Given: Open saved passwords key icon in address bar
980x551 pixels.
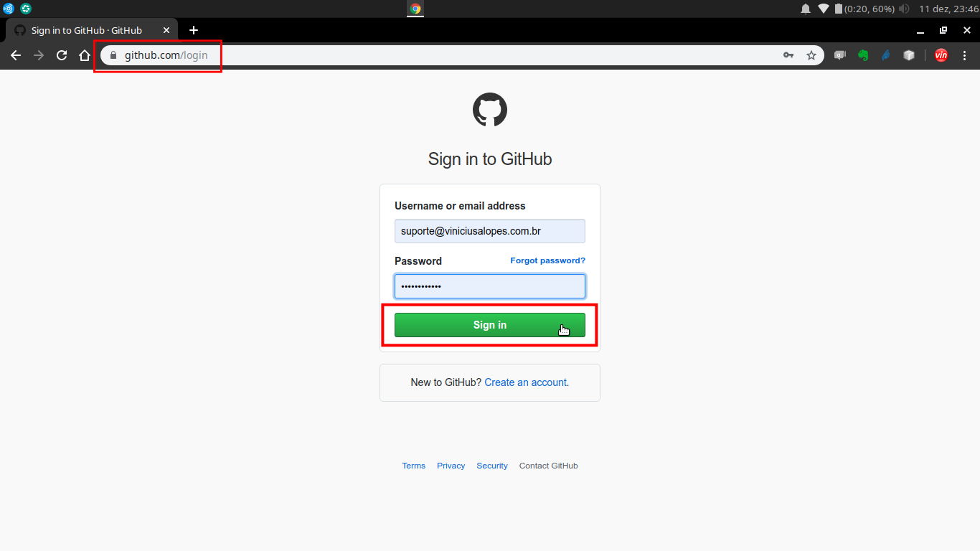Looking at the screenshot, I should [788, 55].
